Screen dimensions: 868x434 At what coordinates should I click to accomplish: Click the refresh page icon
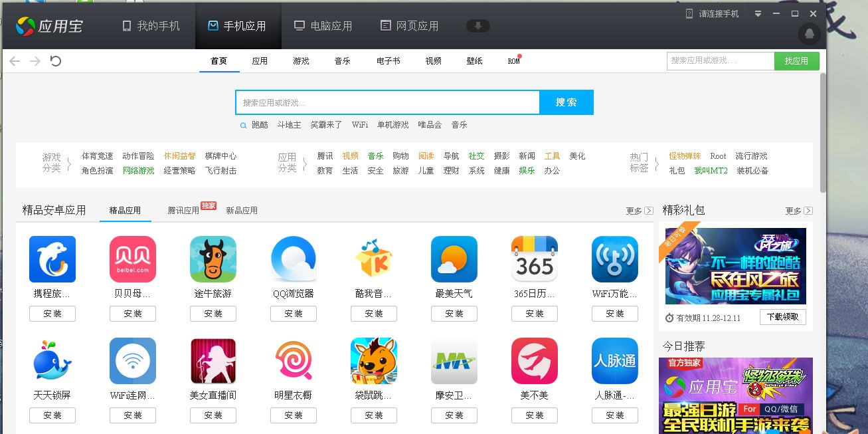point(56,61)
